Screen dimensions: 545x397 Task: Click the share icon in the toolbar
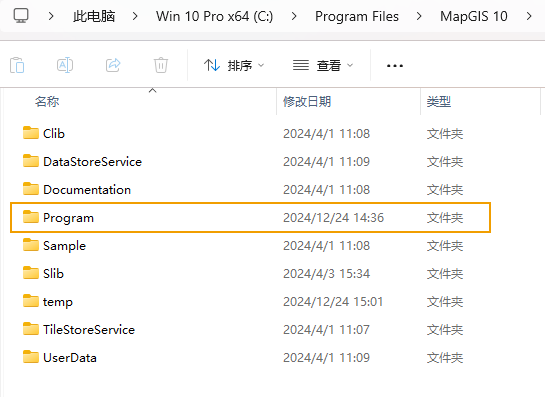coord(113,65)
